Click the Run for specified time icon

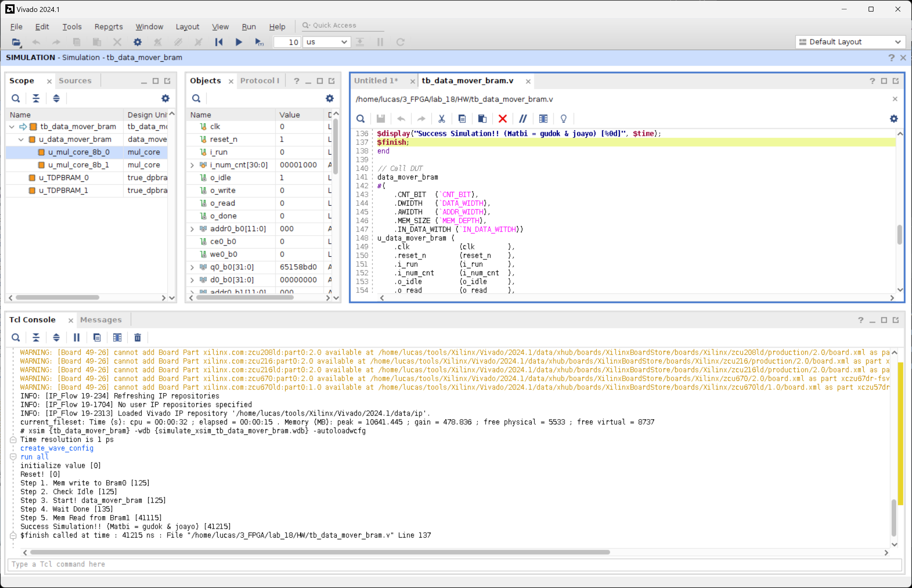tap(259, 42)
